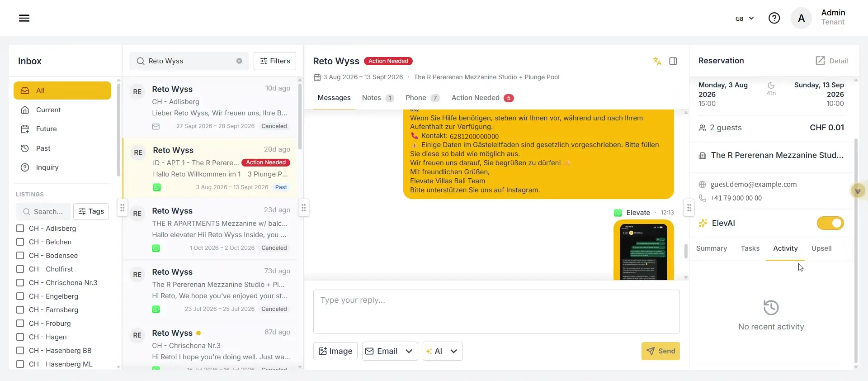The height and width of the screenshot is (381, 868).
Task: Check the CH - Belchen listing checkbox
Action: (20, 242)
